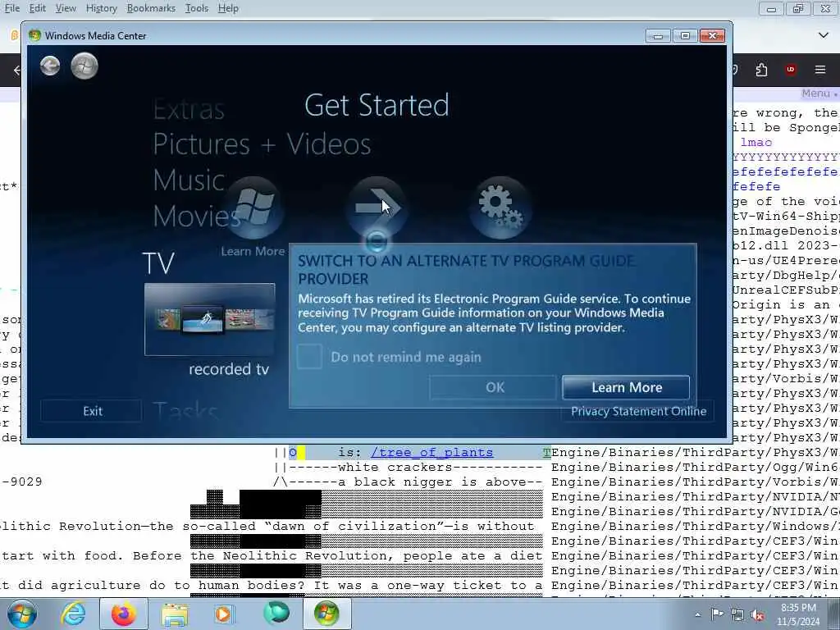Select the Music category
Screen dimensions: 840x630
pyautogui.click(x=189, y=180)
